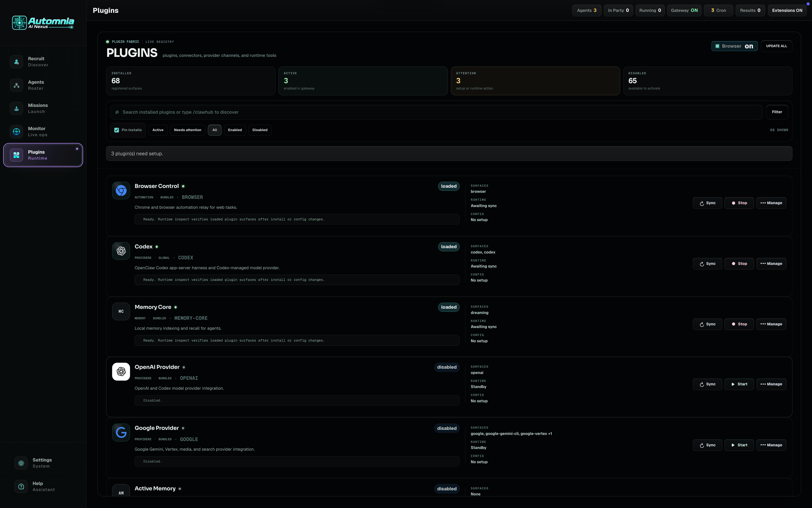Screen dimensions: 812x508
Task: Click the loaded badge on Browser Control
Action: 449,186
